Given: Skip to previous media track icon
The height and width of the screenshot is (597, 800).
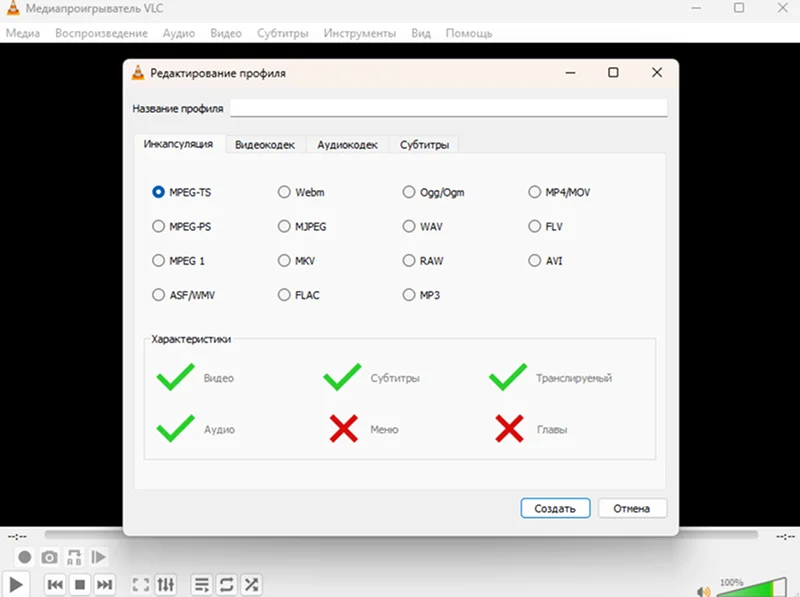Looking at the screenshot, I should click(55, 585).
